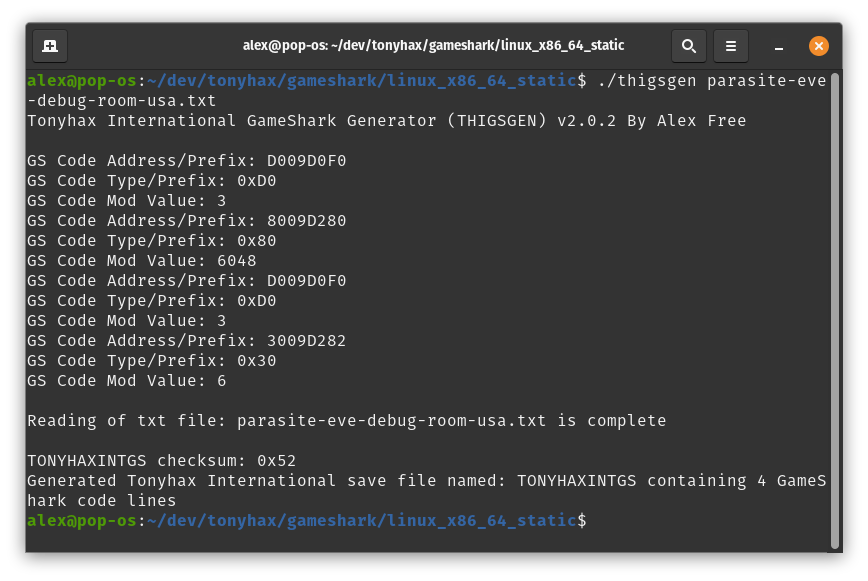Click the Mod Value 6 line
Image resolution: width=868 pixels, height=581 pixels.
[127, 381]
